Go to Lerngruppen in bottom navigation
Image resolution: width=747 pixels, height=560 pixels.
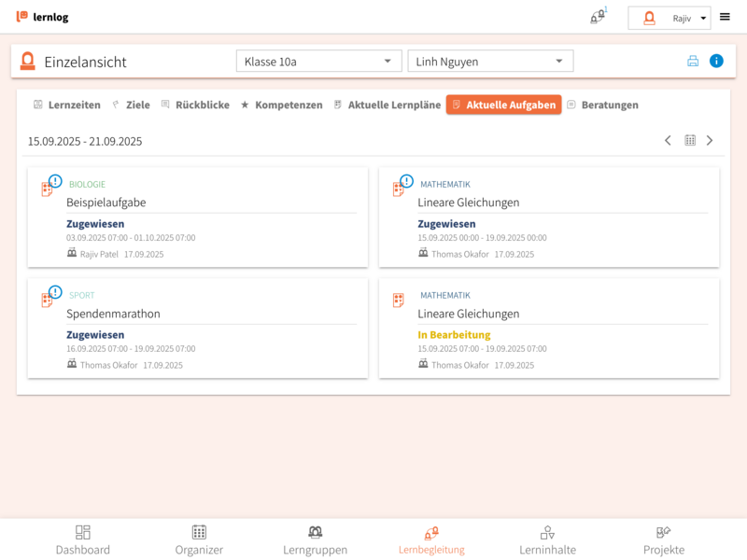pos(315,539)
